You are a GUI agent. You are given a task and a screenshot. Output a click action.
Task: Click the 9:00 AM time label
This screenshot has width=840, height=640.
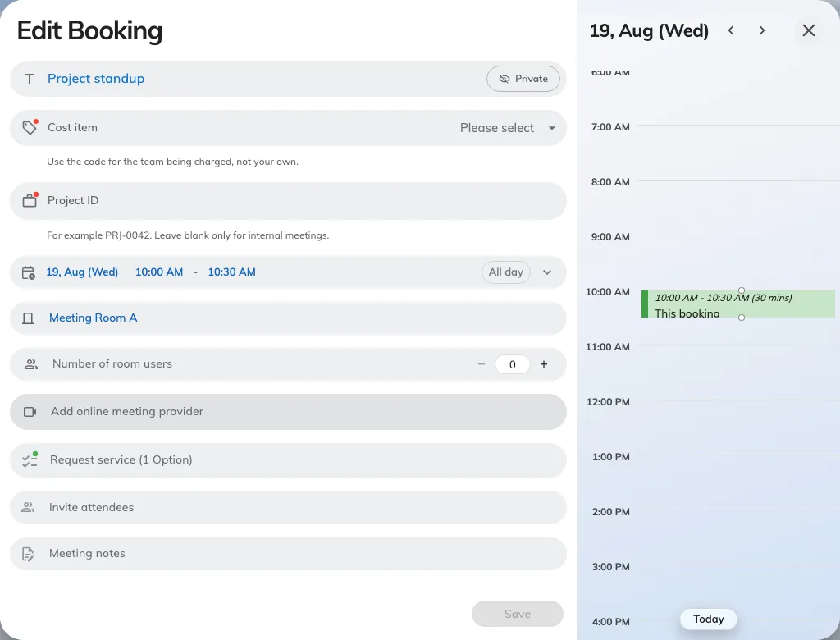(610, 237)
